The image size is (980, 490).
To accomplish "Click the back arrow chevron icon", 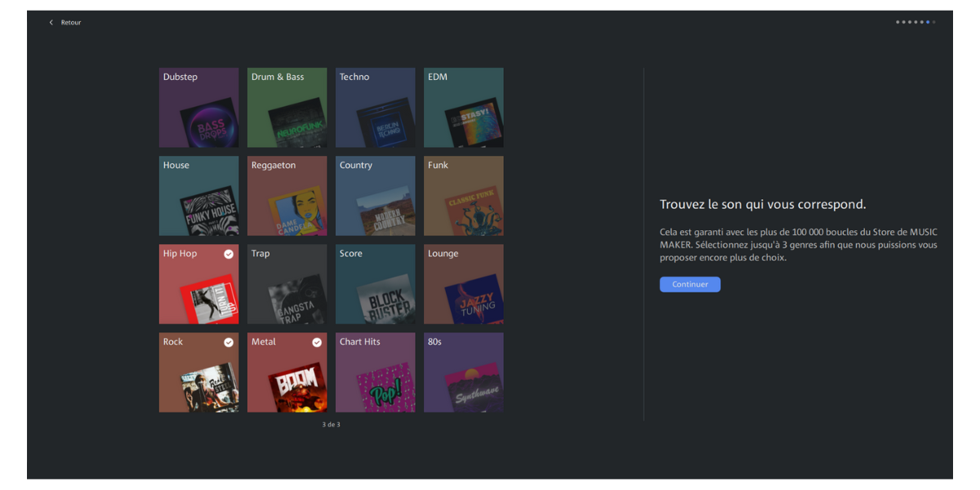I will (x=51, y=22).
